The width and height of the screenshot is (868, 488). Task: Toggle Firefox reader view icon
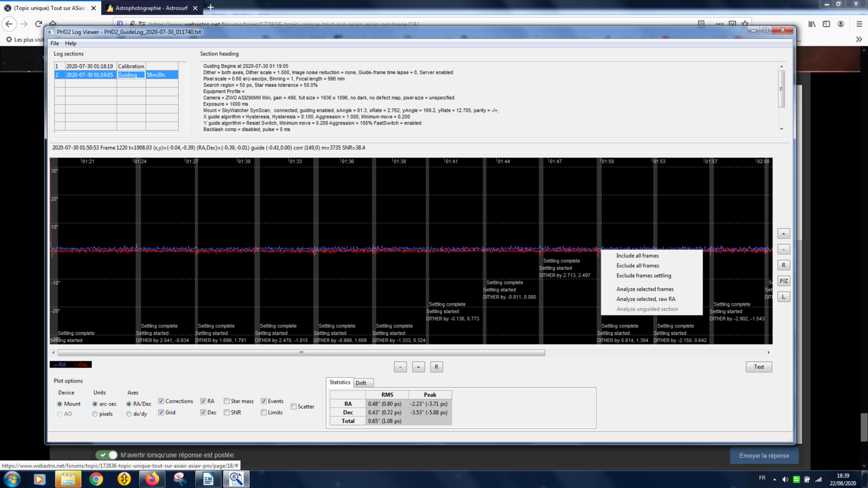click(x=701, y=24)
